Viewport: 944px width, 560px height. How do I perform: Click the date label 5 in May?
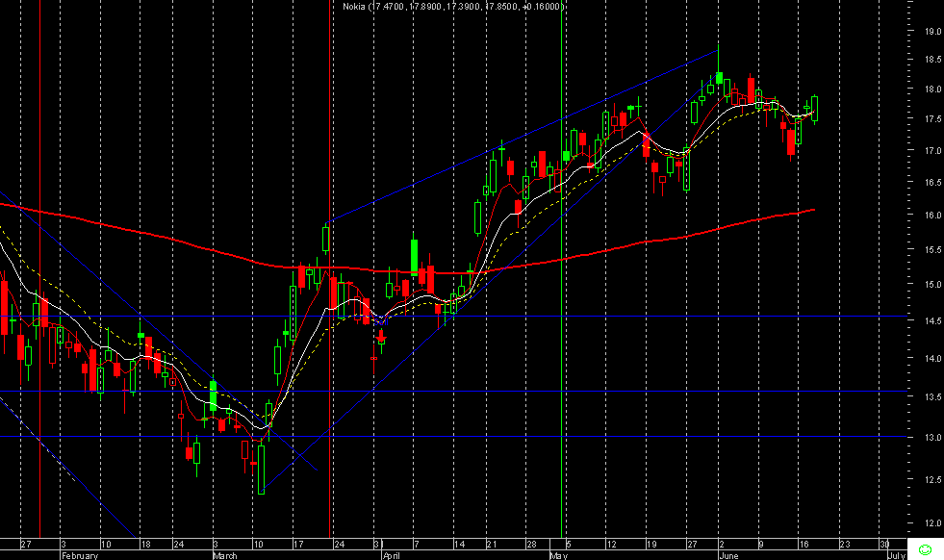569,545
